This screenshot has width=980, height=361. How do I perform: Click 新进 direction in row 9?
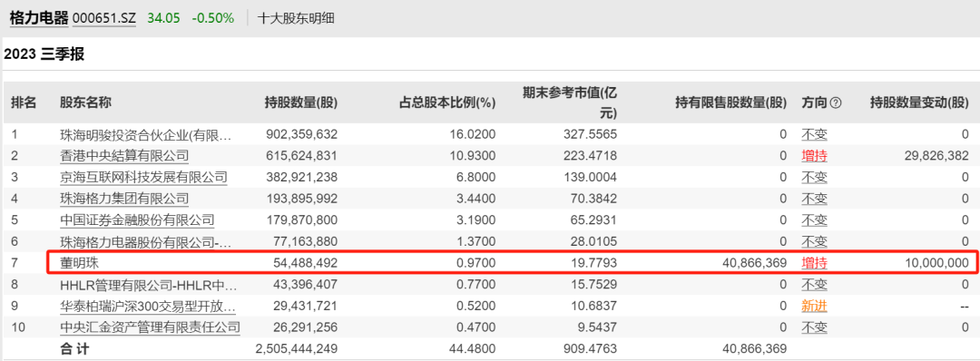point(814,306)
